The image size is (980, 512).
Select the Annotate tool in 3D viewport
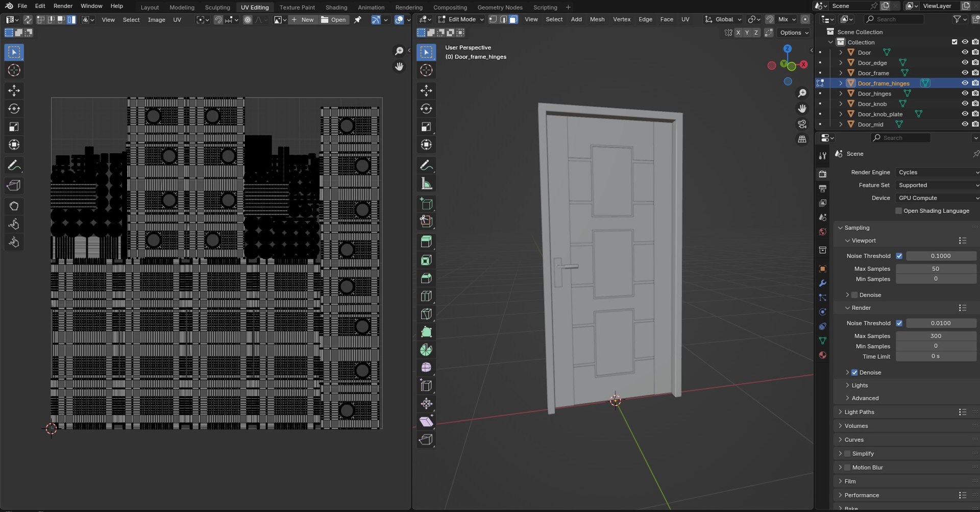[x=426, y=165]
